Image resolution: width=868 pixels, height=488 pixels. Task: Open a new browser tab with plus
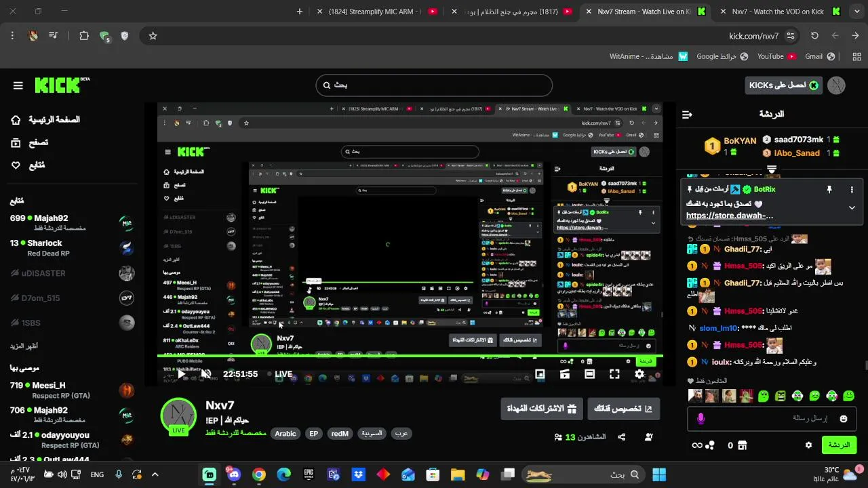click(x=300, y=12)
